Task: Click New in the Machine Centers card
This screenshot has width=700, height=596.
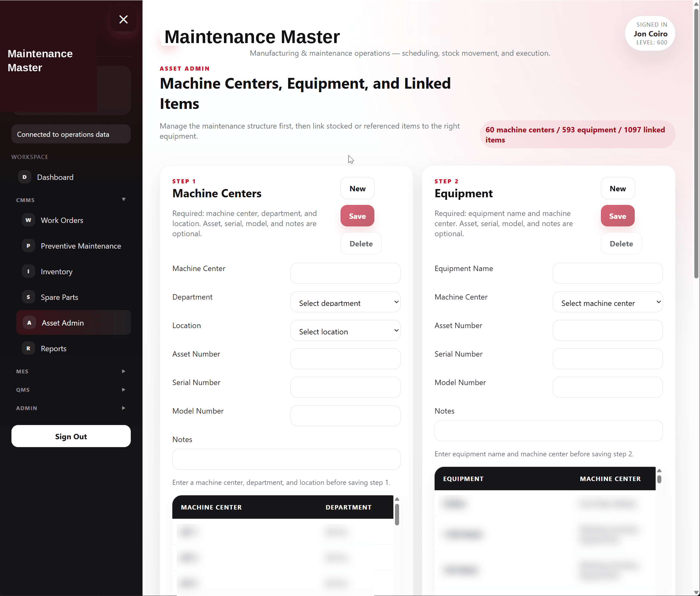Action: click(357, 188)
